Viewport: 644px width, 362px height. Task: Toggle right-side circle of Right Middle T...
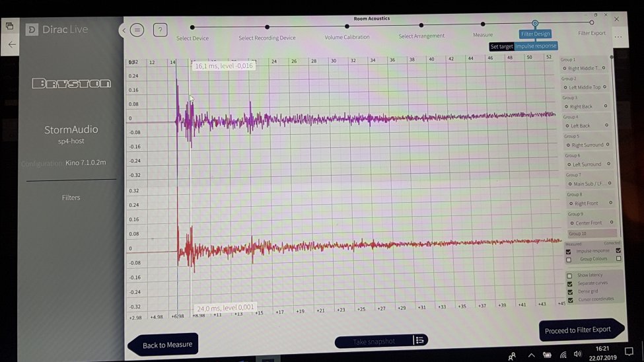pyautogui.click(x=603, y=68)
